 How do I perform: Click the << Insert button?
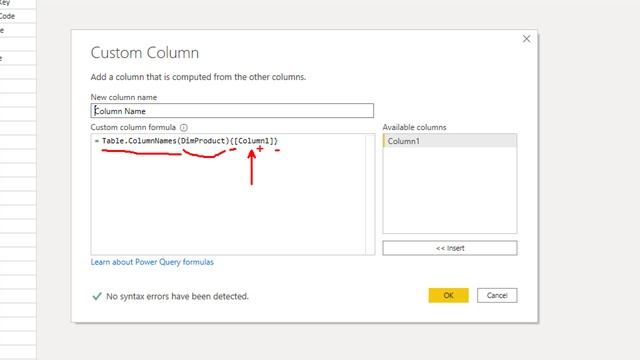[x=449, y=248]
